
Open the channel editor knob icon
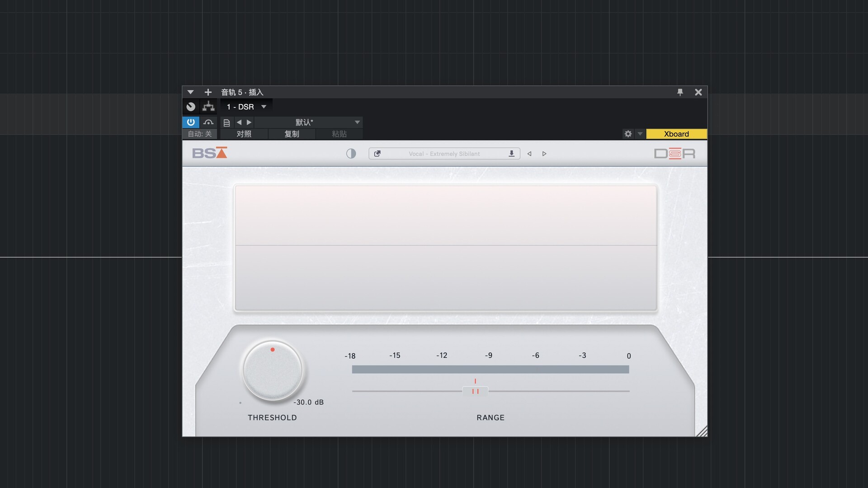click(x=191, y=107)
